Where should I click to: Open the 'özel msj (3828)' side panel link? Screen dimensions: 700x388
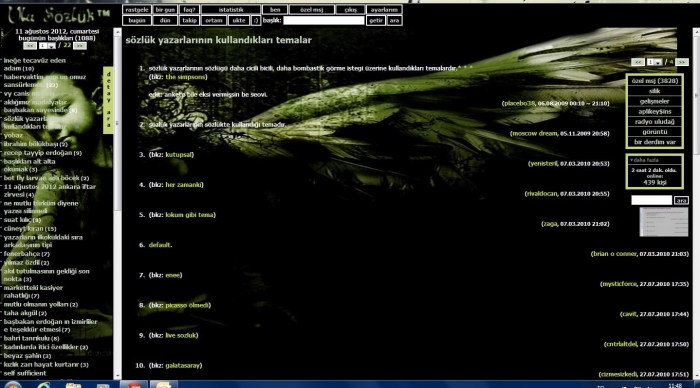coord(654,81)
